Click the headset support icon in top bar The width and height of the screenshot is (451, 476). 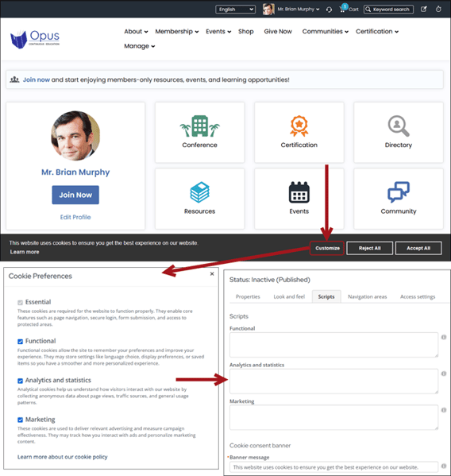coord(329,10)
